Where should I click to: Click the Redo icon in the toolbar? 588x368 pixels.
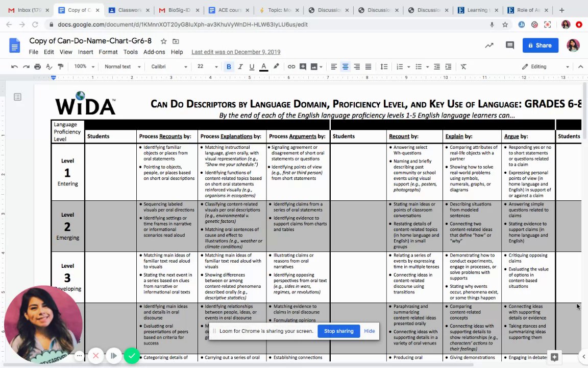26,66
